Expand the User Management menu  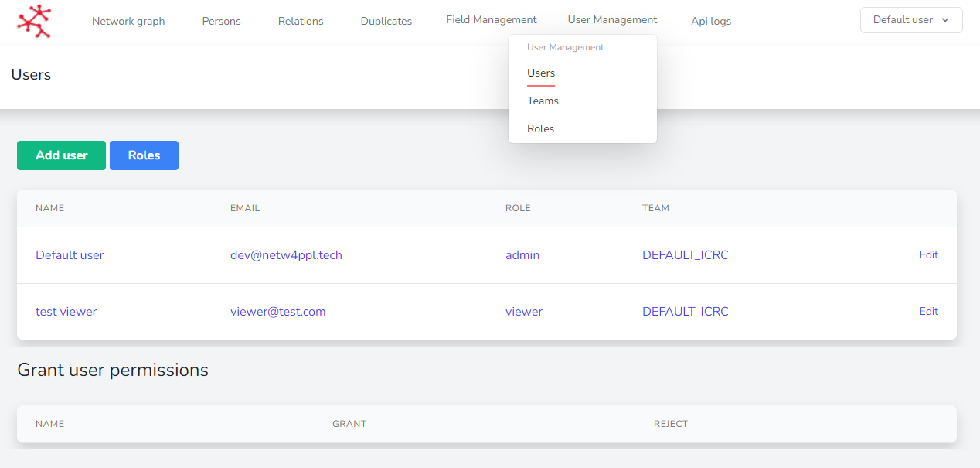click(612, 20)
